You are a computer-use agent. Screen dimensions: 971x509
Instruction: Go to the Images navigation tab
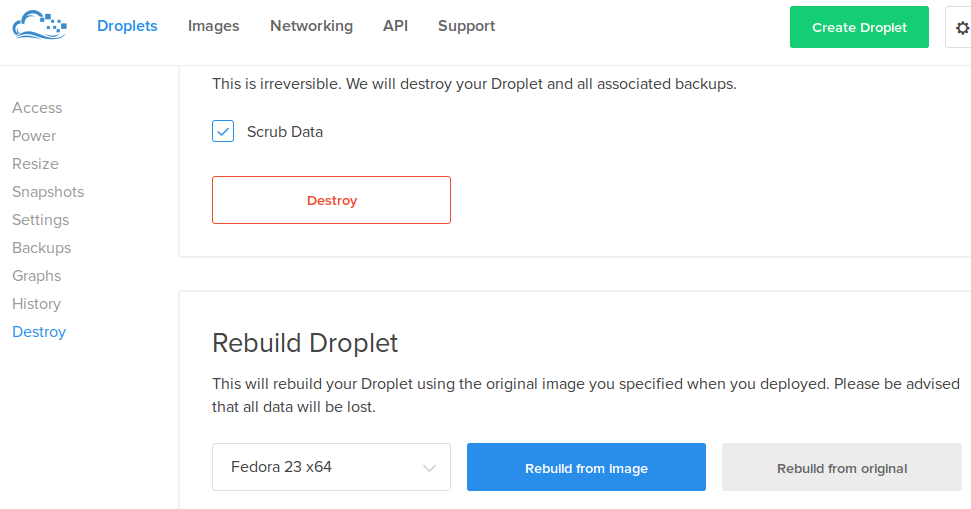click(x=213, y=26)
